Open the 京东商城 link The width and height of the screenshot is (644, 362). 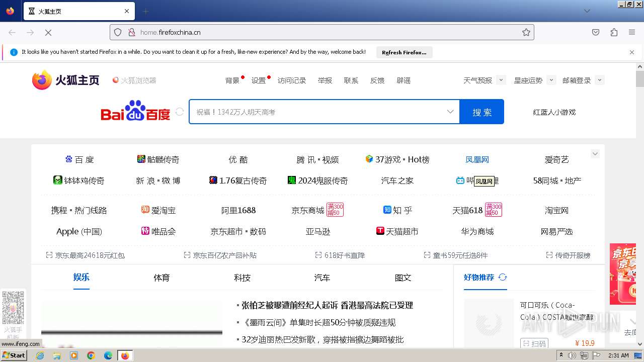tap(308, 210)
